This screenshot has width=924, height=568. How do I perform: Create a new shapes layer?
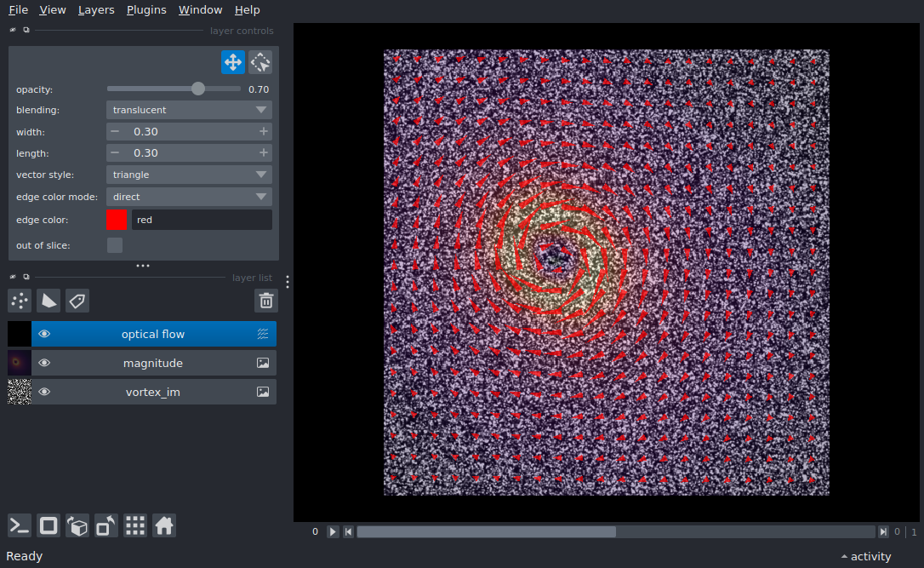point(48,301)
